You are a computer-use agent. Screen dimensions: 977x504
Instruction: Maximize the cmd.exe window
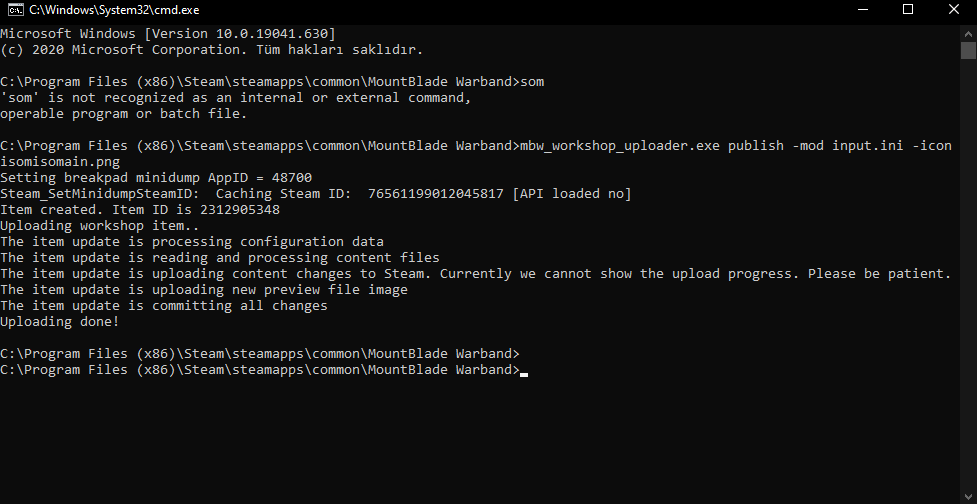click(908, 10)
